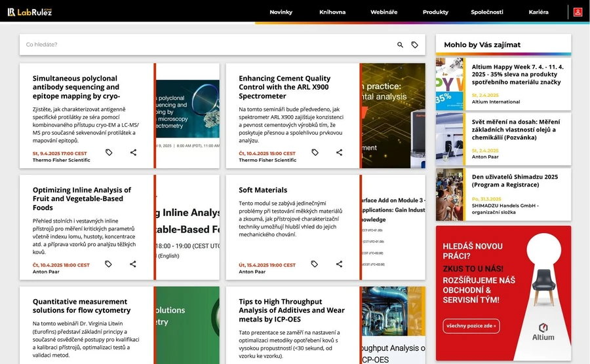Open the Produkty menu item
The width and height of the screenshot is (590, 364).
coord(435,12)
